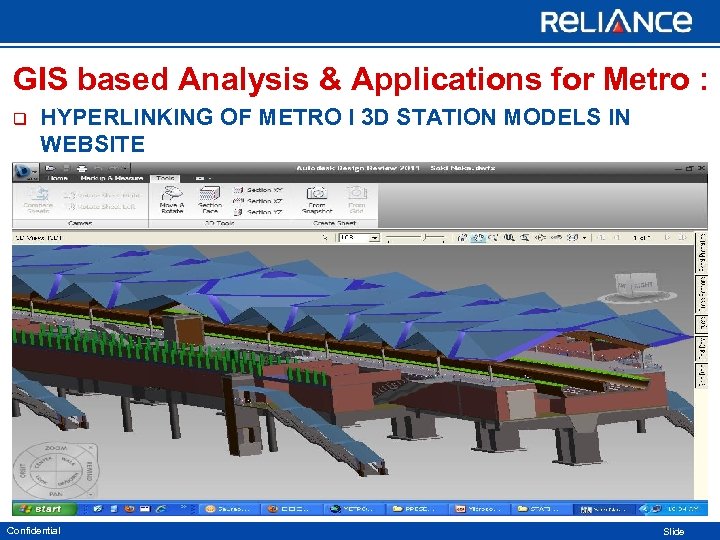Switch to the Home ribbon tab
This screenshot has width=720, height=540.
(57, 178)
